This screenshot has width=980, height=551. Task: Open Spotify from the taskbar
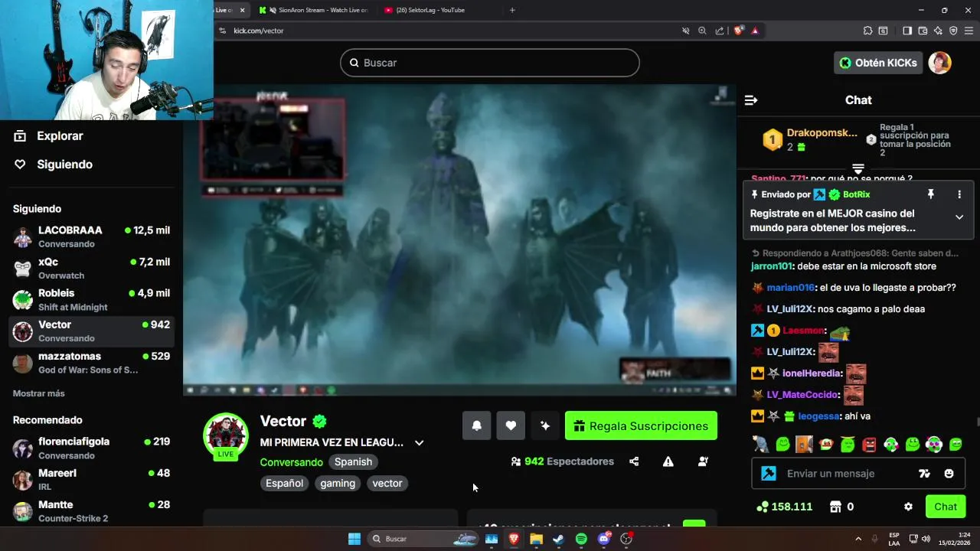click(581, 539)
